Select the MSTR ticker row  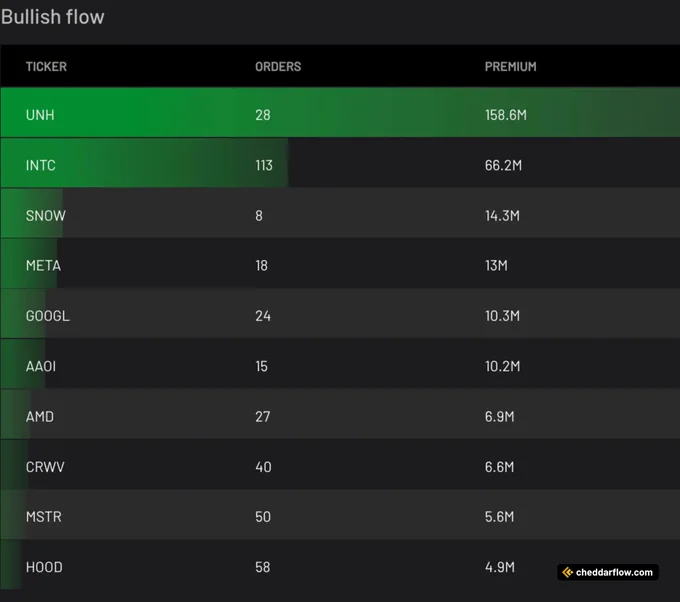(340, 515)
